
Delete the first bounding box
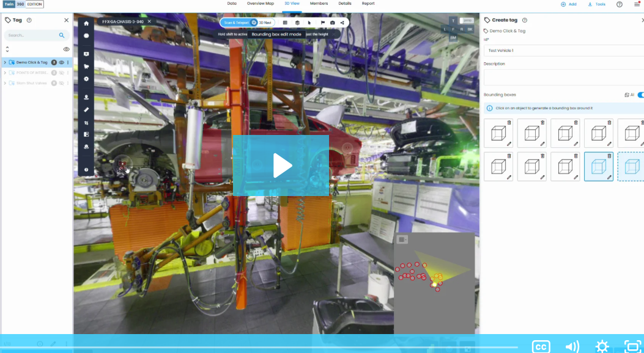click(x=509, y=122)
